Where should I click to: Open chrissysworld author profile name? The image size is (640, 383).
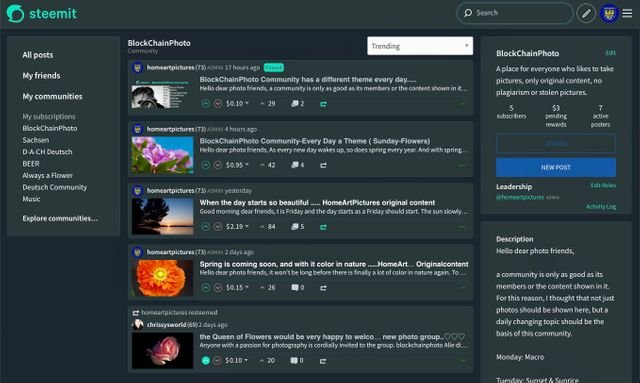pyautogui.click(x=166, y=325)
